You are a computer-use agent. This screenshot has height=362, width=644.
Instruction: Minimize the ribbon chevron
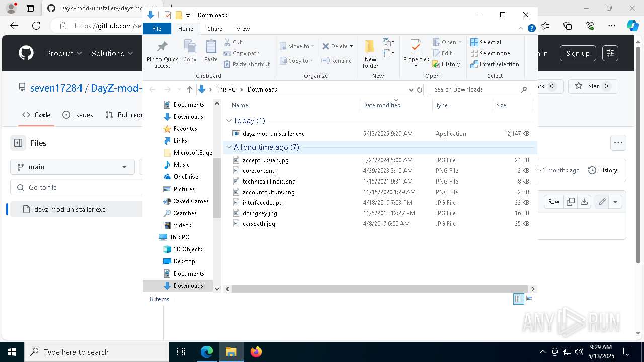tap(521, 29)
